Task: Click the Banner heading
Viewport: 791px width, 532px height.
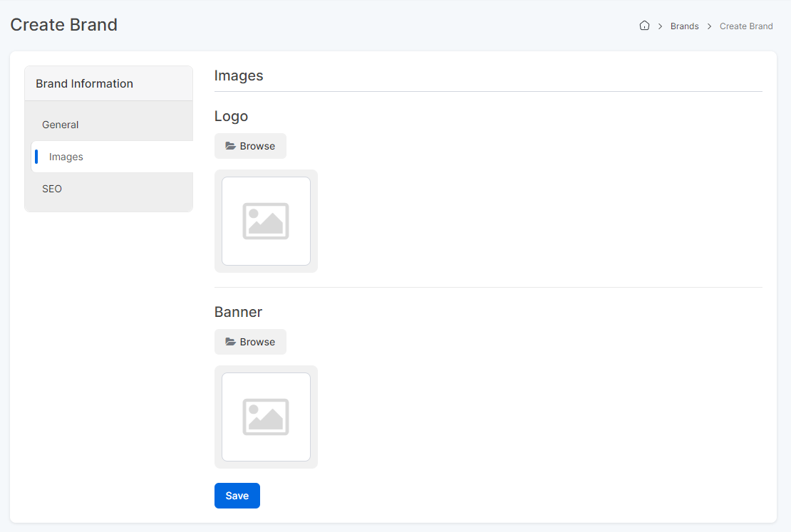Action: click(x=238, y=312)
